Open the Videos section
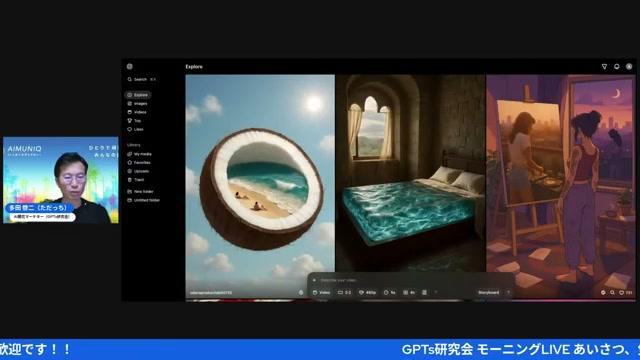Screen dimensions: 640x360 pyautogui.click(x=137, y=112)
